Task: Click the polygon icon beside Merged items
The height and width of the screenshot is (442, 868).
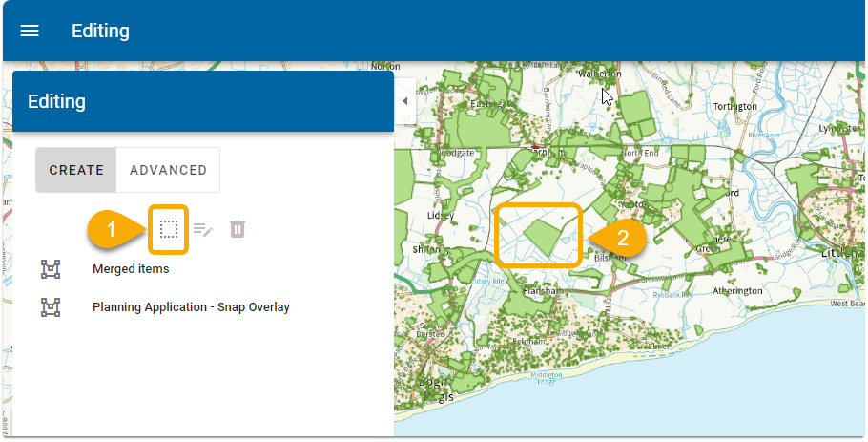Action: click(x=51, y=269)
